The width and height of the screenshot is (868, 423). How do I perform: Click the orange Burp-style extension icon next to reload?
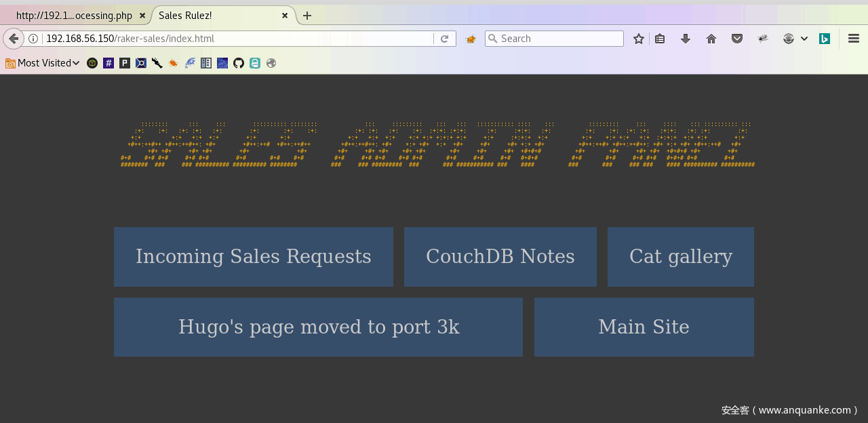coord(471,39)
